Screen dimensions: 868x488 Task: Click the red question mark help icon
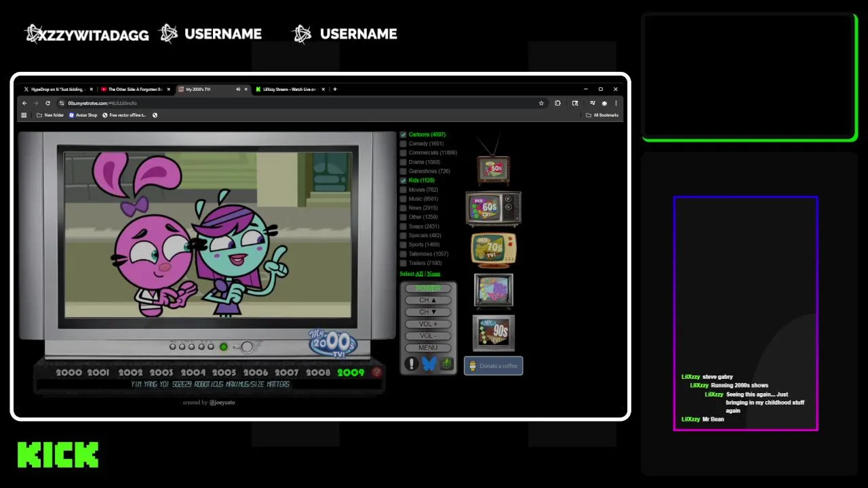tap(377, 372)
